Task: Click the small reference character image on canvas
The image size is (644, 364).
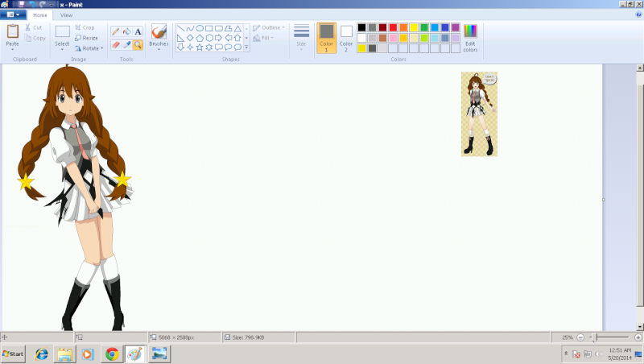Action: [x=479, y=114]
